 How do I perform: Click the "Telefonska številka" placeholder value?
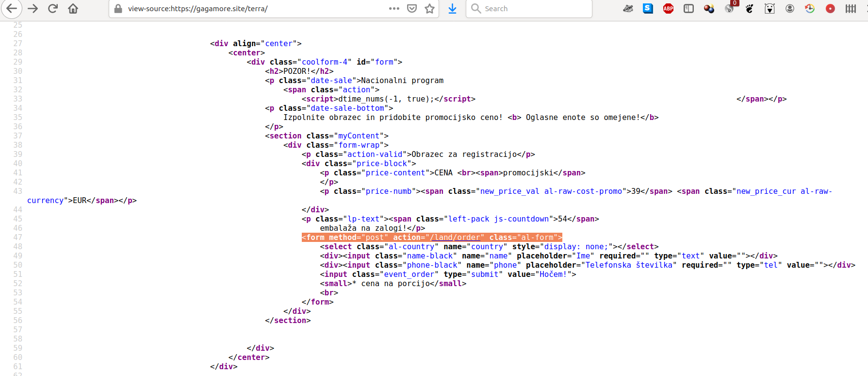629,265
